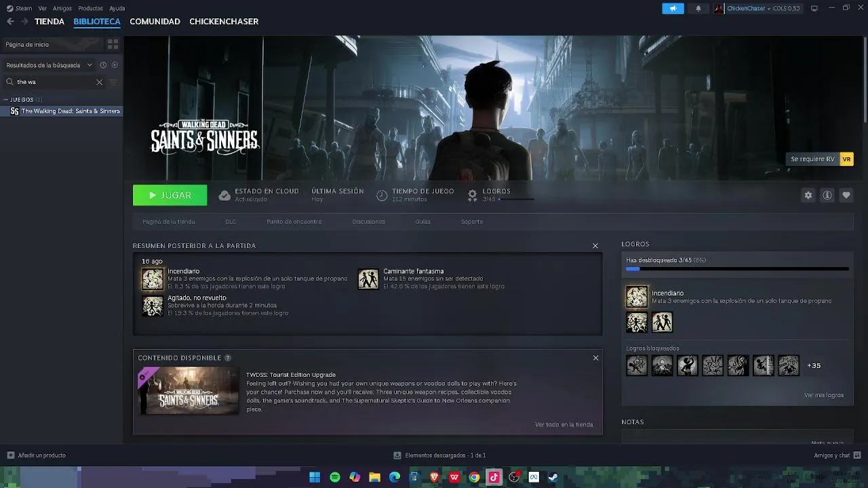868x488 pixels.
Task: Toggle sort by recent activity clock icon
Action: (103, 65)
